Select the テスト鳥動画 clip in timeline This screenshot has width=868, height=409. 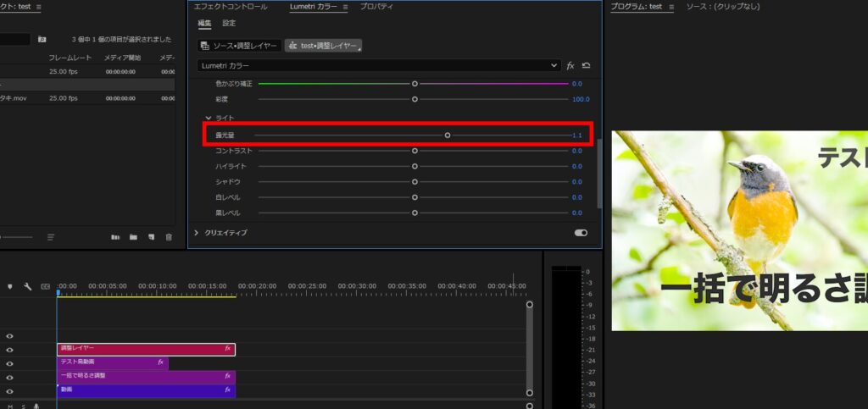pos(113,363)
